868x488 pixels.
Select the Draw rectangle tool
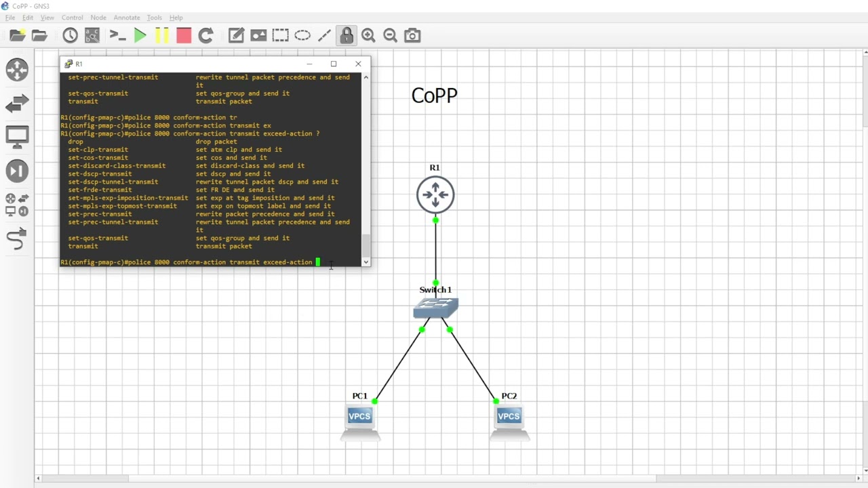point(281,35)
